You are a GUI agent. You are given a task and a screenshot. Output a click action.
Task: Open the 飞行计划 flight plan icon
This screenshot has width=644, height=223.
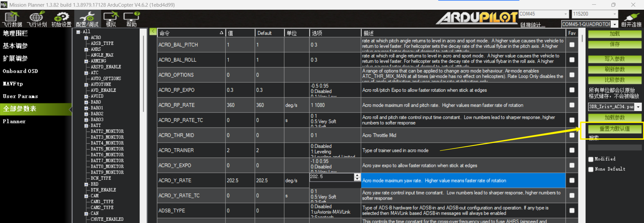[x=37, y=19]
